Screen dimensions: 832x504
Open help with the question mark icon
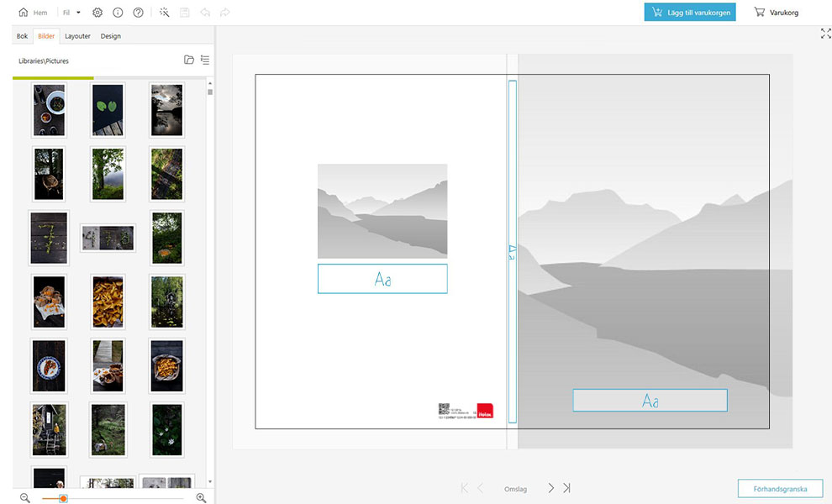(138, 13)
